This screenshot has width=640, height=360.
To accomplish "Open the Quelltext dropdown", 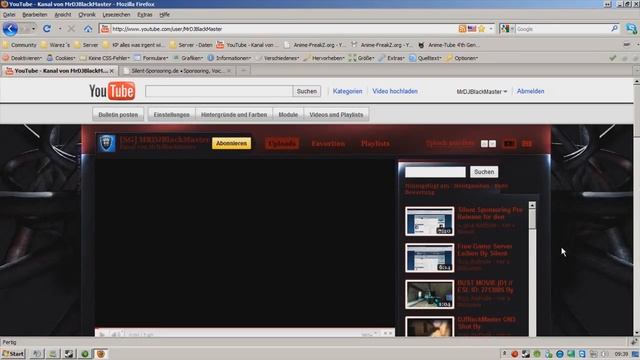I will [425, 58].
